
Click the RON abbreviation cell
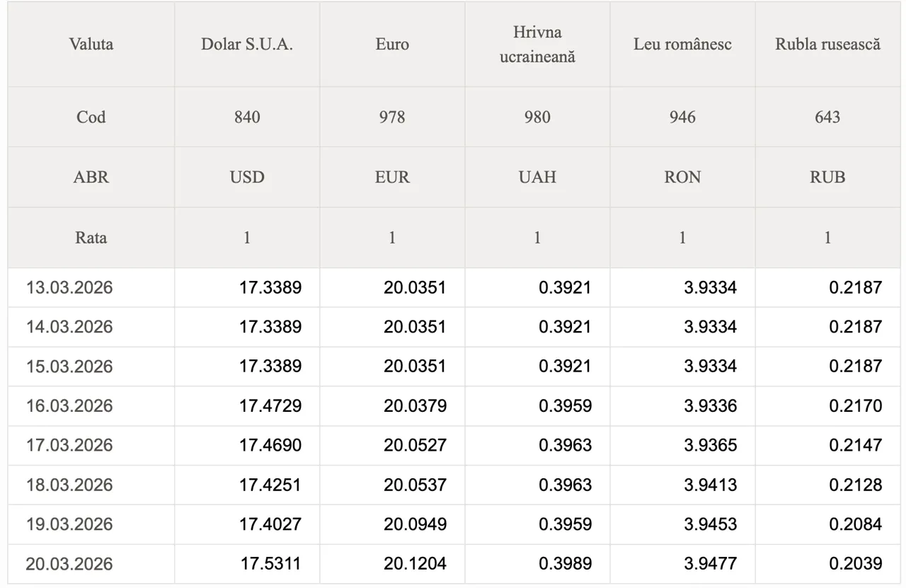pos(682,177)
